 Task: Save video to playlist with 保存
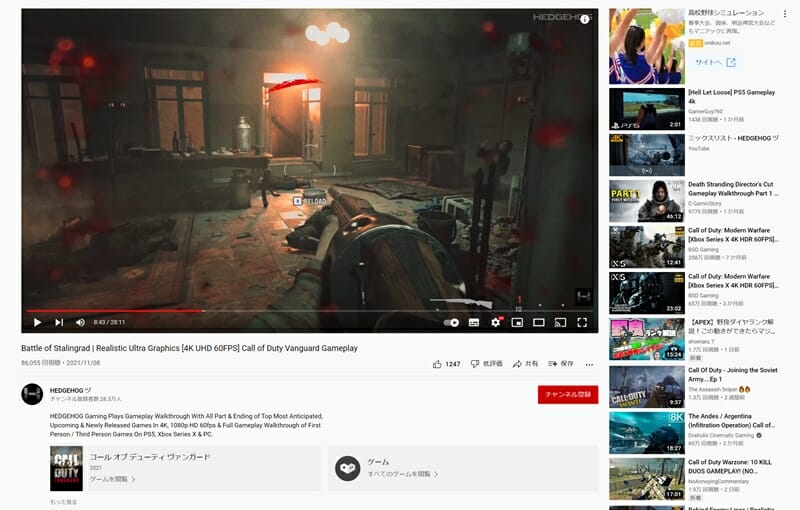tap(561, 364)
